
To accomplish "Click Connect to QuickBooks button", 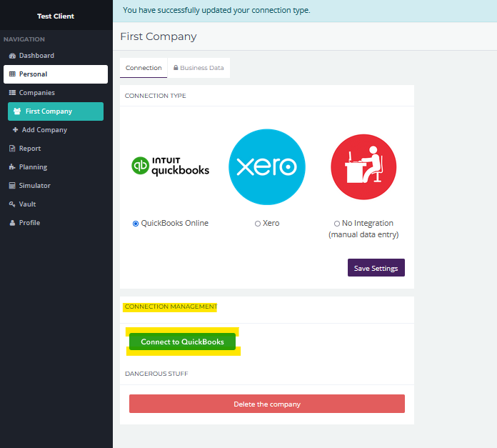I will 182,342.
